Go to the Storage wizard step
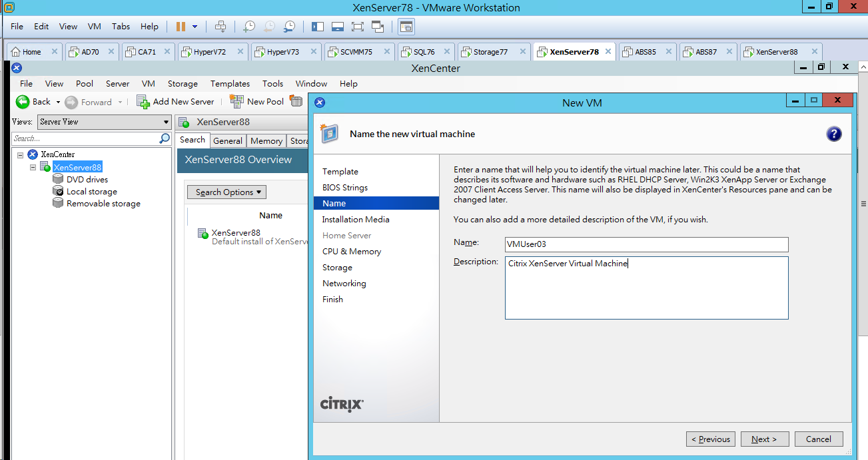Screen dimensions: 868x460 pos(337,268)
